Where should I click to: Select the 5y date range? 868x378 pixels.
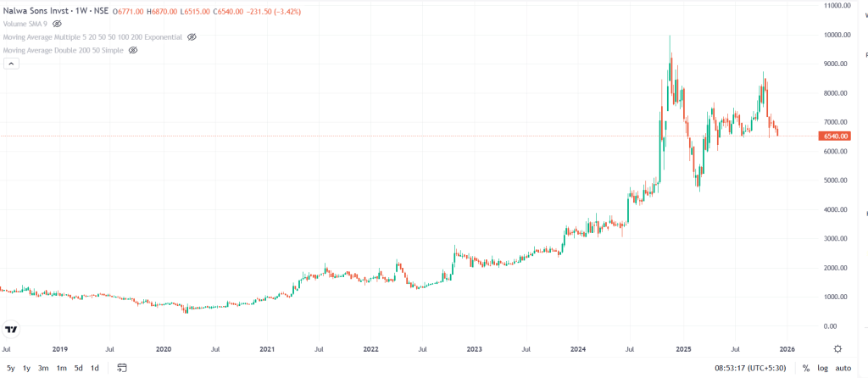click(10, 368)
